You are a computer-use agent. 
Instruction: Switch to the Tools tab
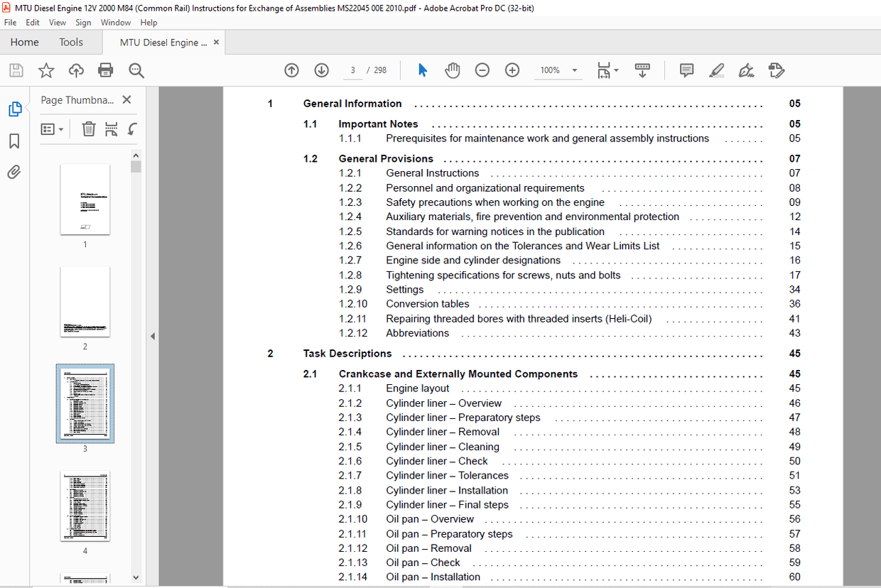click(71, 43)
